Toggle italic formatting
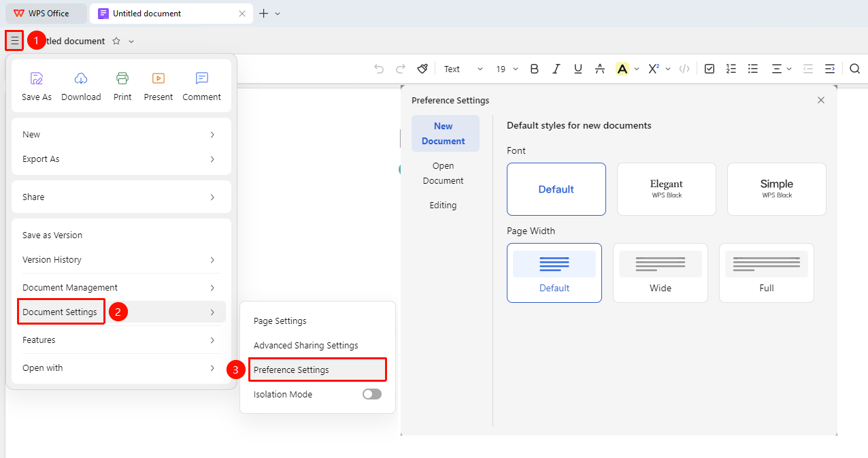 pos(556,69)
